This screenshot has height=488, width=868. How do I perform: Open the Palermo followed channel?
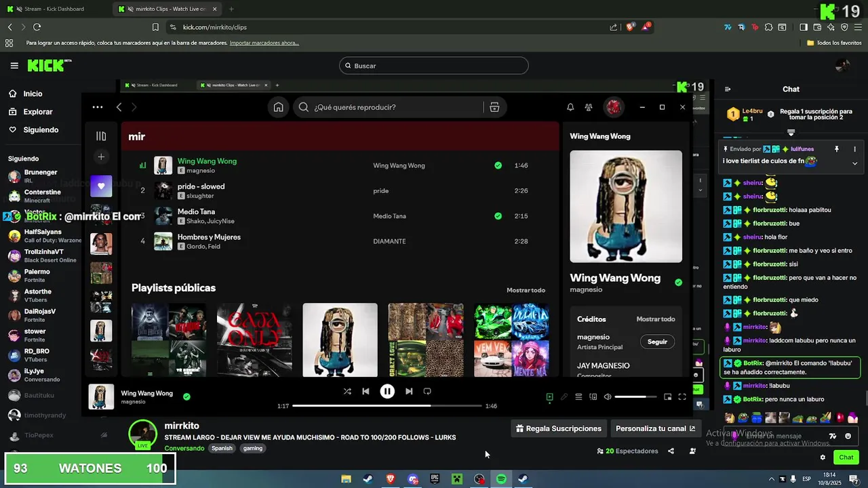[42, 276]
